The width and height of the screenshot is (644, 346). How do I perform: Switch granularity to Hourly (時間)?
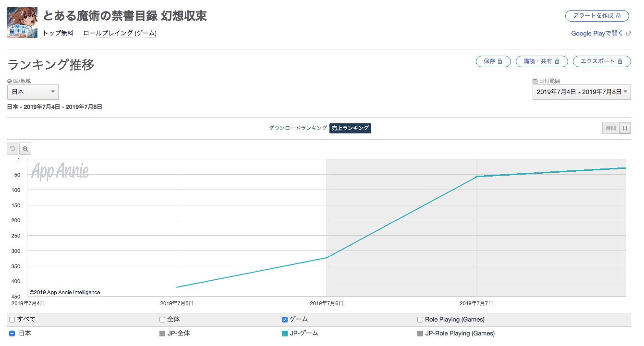tap(611, 128)
